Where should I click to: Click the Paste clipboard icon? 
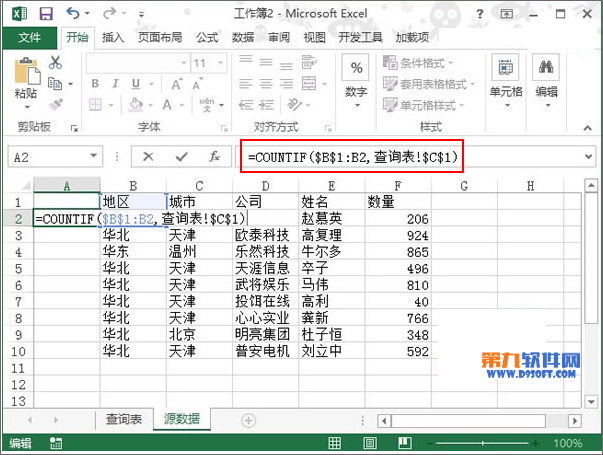[x=27, y=70]
